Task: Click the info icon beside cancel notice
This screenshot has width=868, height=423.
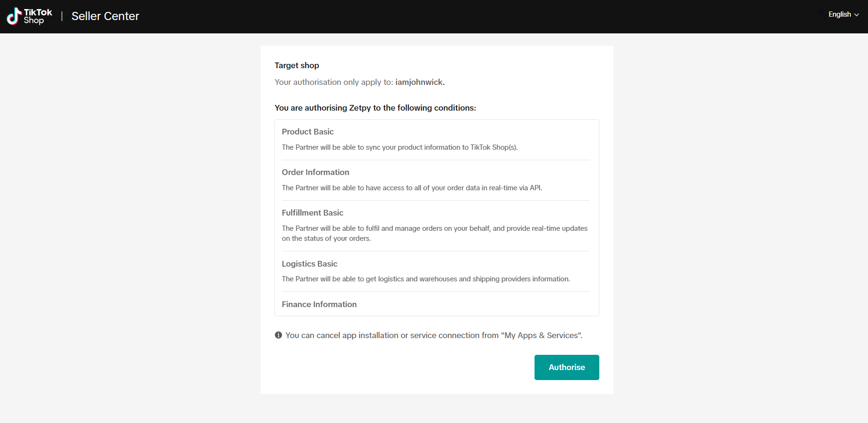Action: 278,335
